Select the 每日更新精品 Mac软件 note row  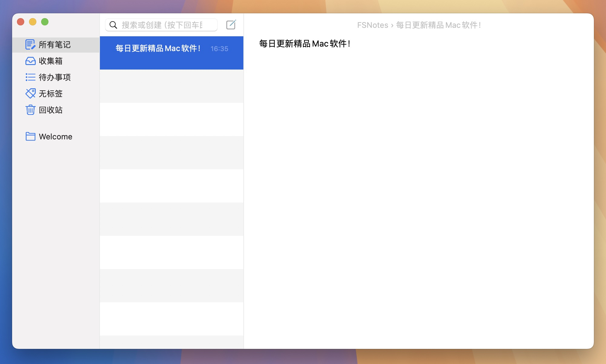click(x=158, y=48)
